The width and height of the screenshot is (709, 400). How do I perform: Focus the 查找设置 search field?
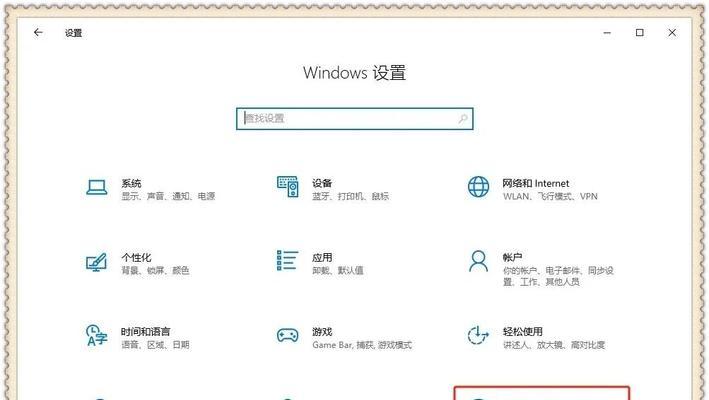pyautogui.click(x=354, y=119)
